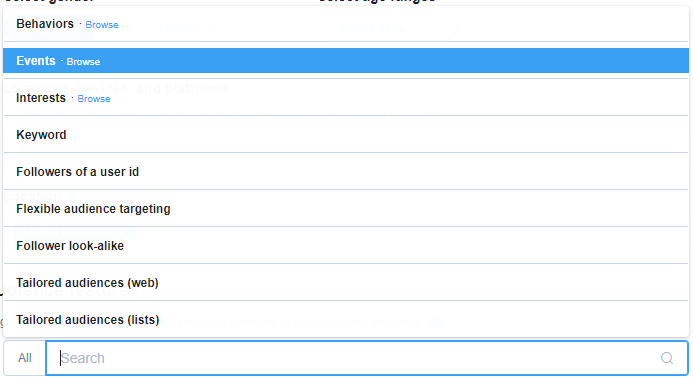Follow the Browse link next to Interests
Image resolution: width=693 pixels, height=379 pixels.
(x=94, y=99)
